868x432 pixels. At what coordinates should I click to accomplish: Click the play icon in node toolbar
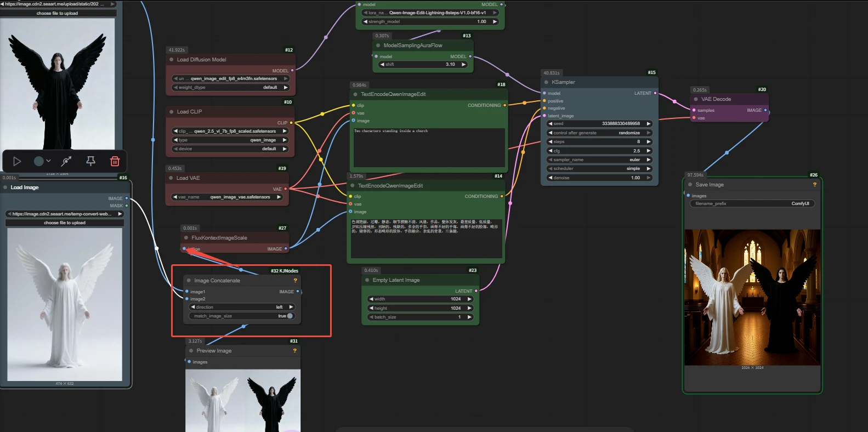click(17, 161)
